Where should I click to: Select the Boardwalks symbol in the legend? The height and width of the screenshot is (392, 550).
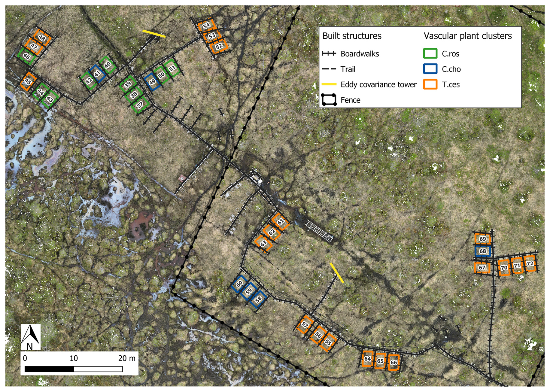[x=329, y=54]
